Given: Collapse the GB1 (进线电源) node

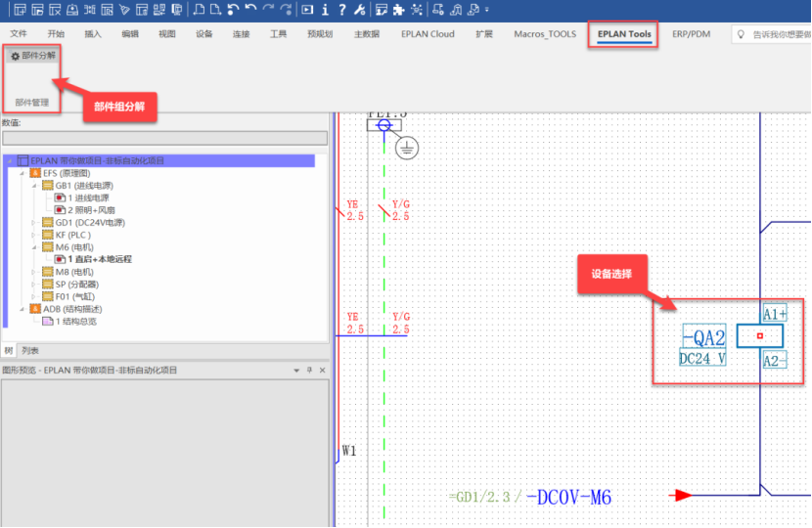Looking at the screenshot, I should [x=34, y=186].
